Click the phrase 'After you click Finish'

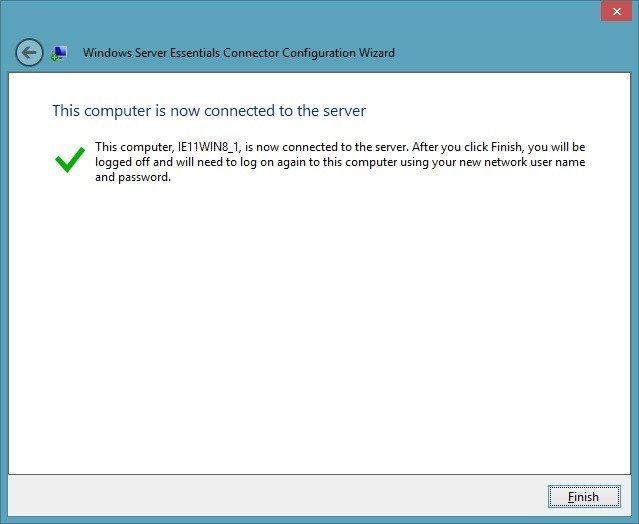point(467,147)
